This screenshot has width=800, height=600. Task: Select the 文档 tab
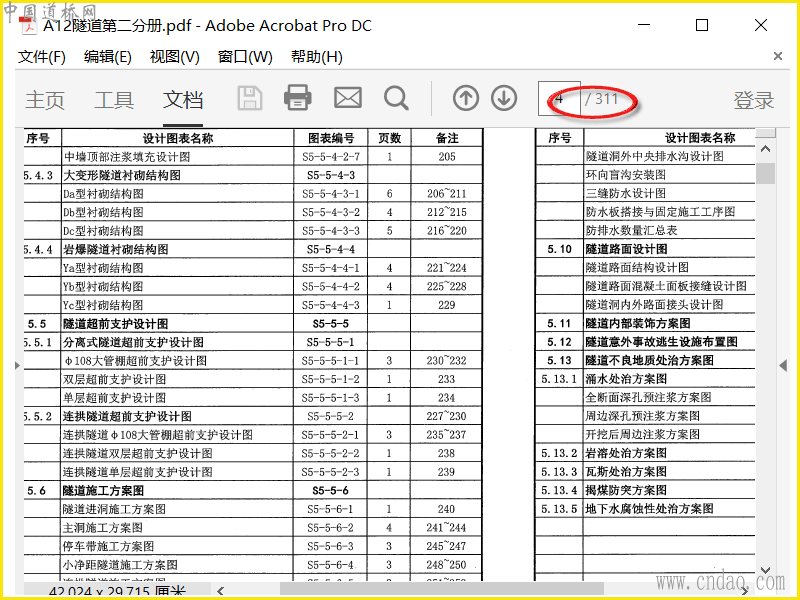(x=183, y=100)
